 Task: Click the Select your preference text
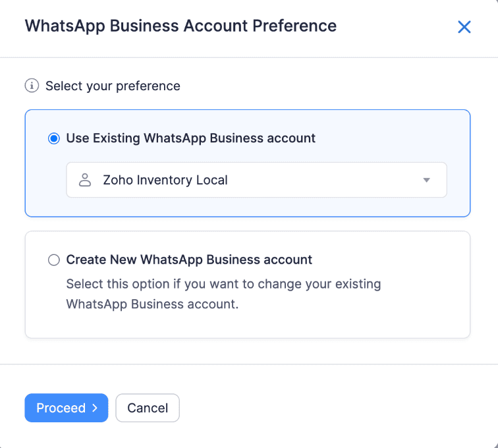113,86
